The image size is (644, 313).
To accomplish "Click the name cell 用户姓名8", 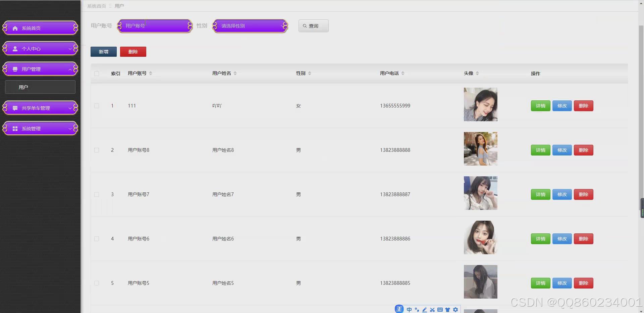I will [x=223, y=150].
